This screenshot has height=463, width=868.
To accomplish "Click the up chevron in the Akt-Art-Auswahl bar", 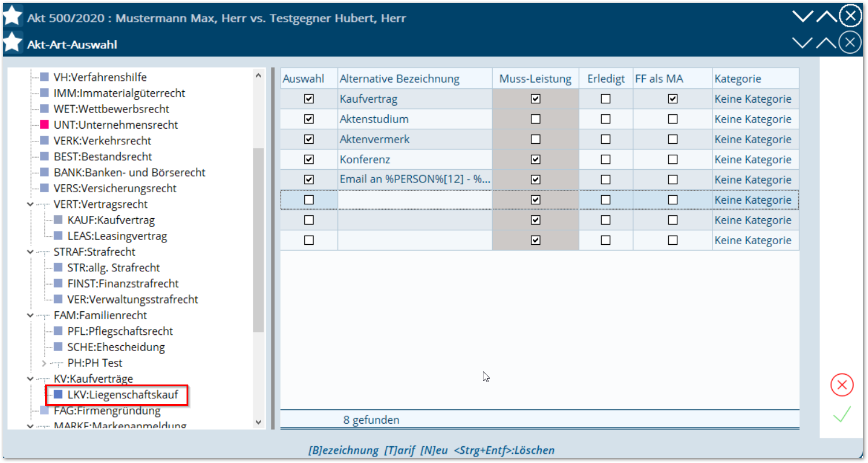I will click(x=825, y=43).
